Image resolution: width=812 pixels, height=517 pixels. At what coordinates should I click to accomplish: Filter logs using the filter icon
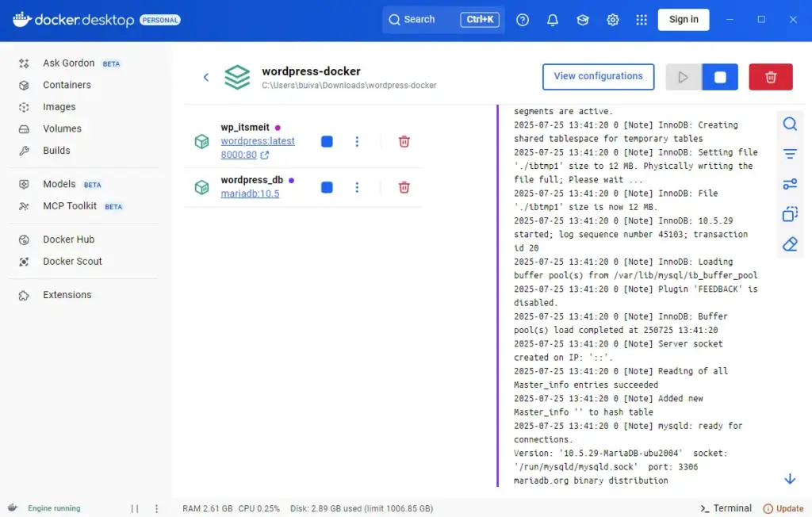[x=790, y=154]
